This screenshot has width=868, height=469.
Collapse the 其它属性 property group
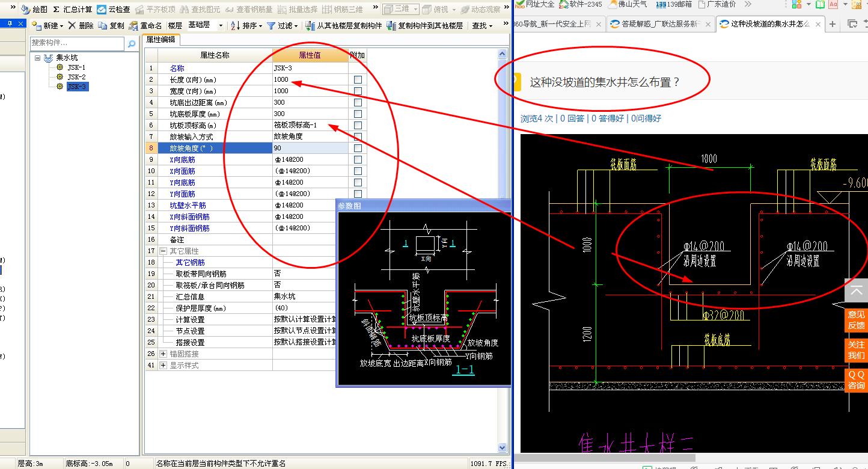[164, 251]
